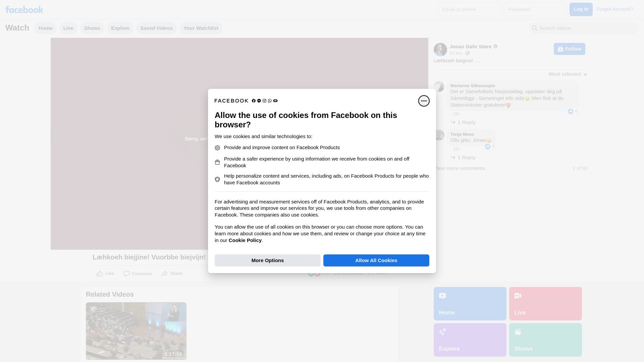Click the Related Videos heading
Viewport: 644px width, 362px height.
110,294
